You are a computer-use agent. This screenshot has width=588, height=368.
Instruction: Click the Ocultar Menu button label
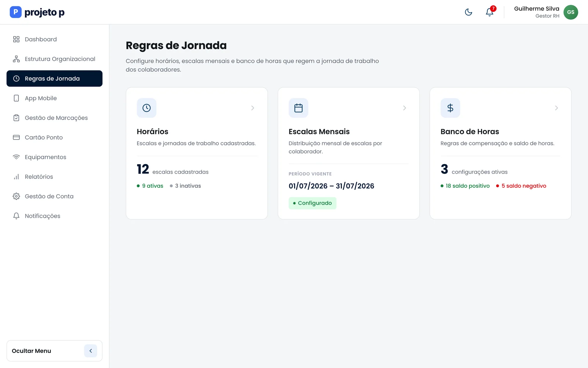(31, 351)
